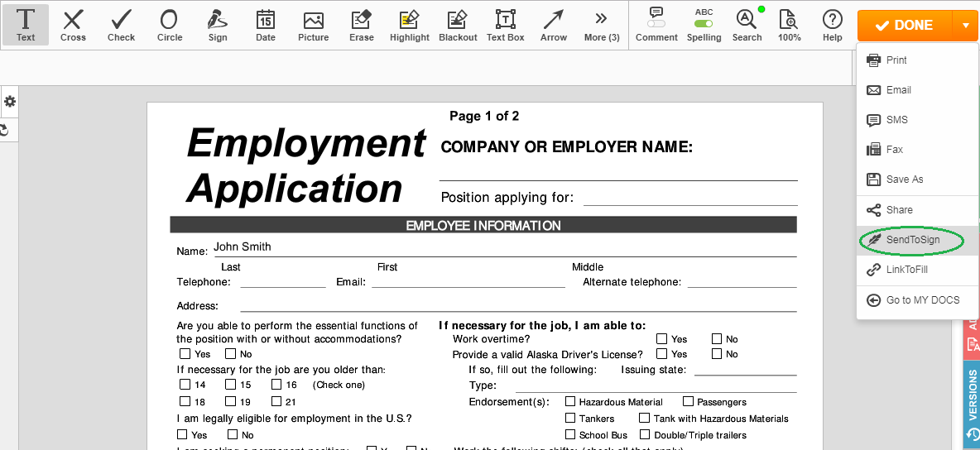Viewport: 980px width, 450px height.
Task: Toggle the Comment switch
Action: click(x=656, y=24)
